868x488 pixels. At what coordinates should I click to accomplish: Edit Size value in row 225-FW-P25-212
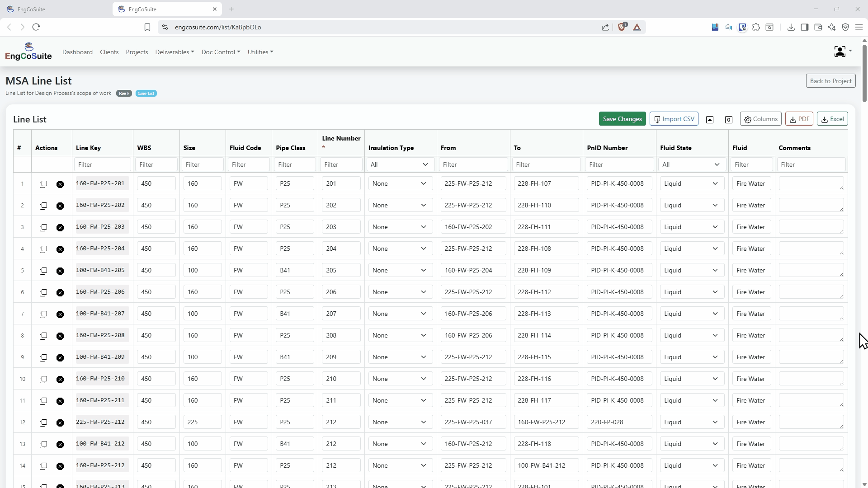tap(203, 422)
